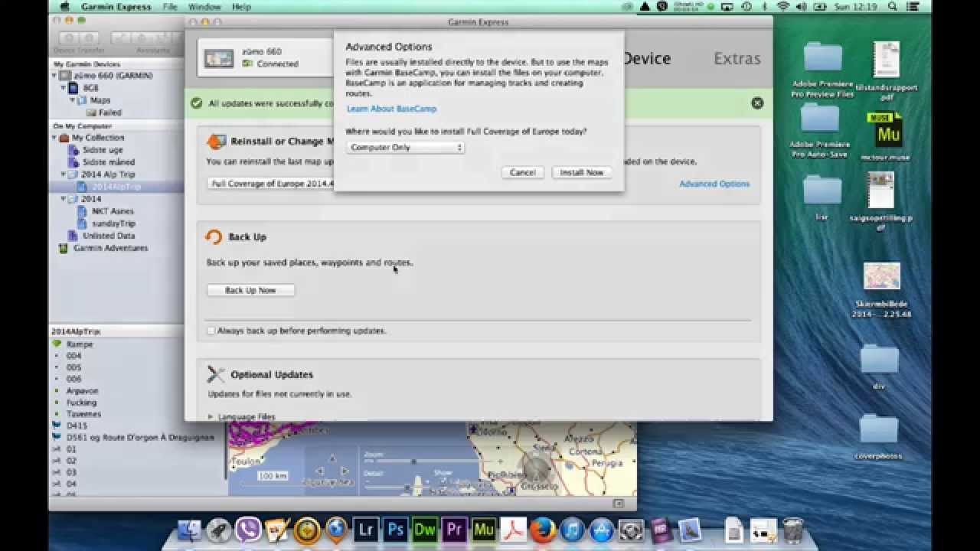The image size is (980, 551).
Task: Collapse the Maps folder node
Action: (x=73, y=100)
